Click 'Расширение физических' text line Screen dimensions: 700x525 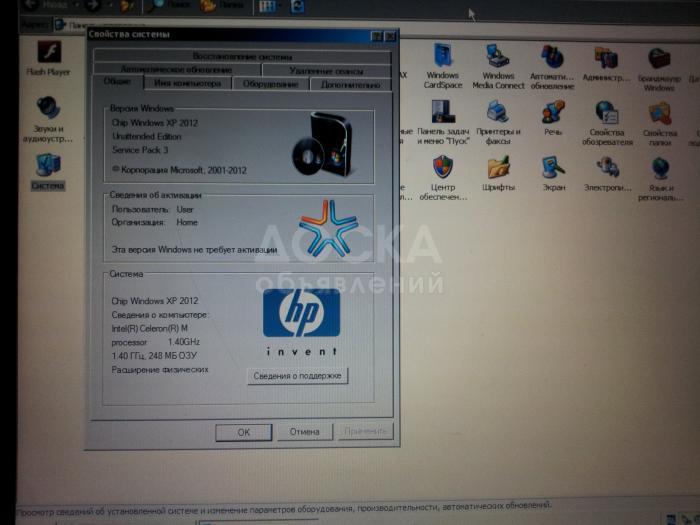coord(160,370)
